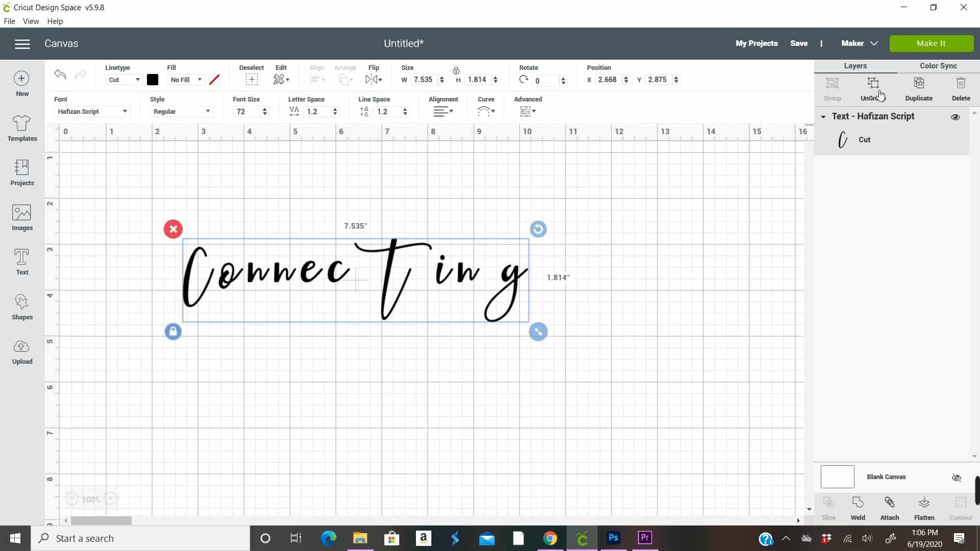Open the hamburger menu beside Canvas
Viewport: 980px width, 551px height.
[22, 44]
